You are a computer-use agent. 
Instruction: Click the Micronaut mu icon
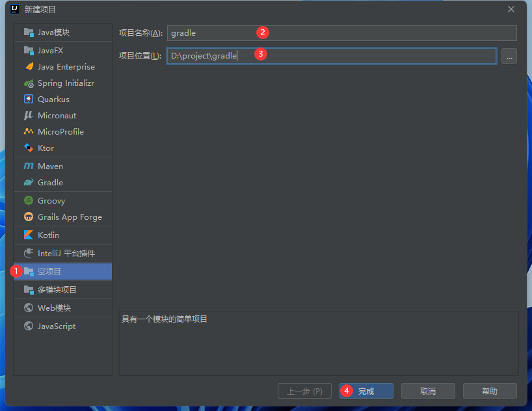(x=29, y=115)
